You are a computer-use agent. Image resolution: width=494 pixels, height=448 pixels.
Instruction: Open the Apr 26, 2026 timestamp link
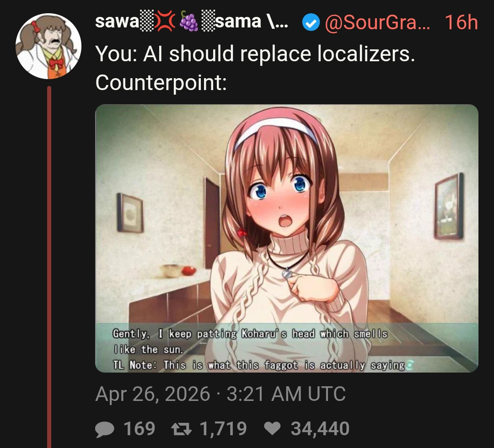[x=220, y=394]
